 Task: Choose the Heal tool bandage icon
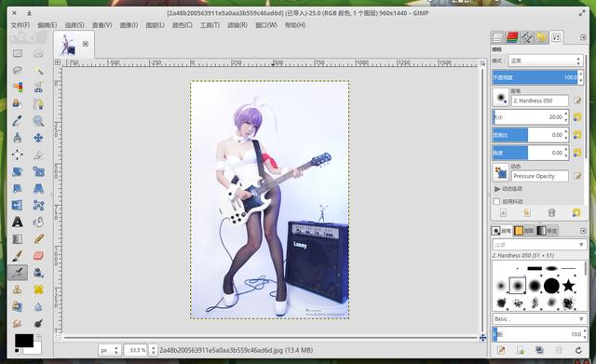coord(38,290)
